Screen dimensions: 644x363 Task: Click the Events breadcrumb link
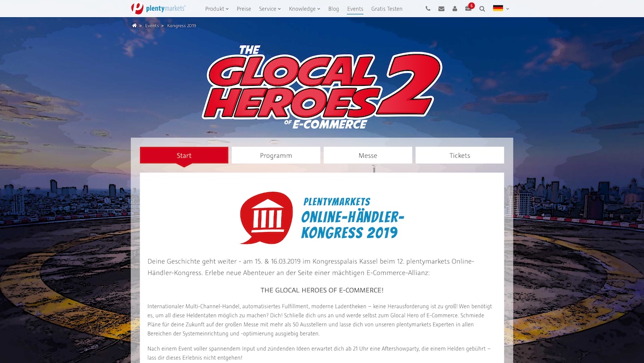tap(152, 25)
